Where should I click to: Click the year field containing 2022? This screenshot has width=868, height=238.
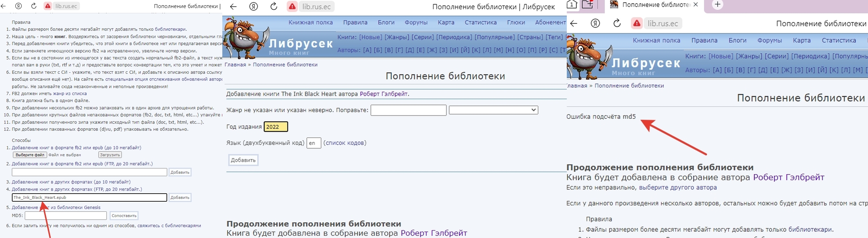click(276, 127)
